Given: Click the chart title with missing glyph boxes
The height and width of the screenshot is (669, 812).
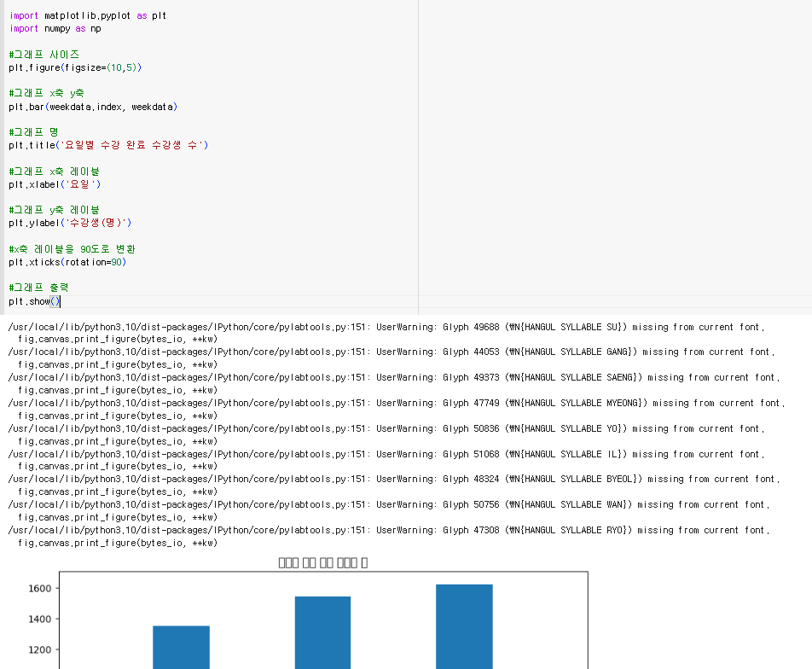Looking at the screenshot, I should [323, 563].
